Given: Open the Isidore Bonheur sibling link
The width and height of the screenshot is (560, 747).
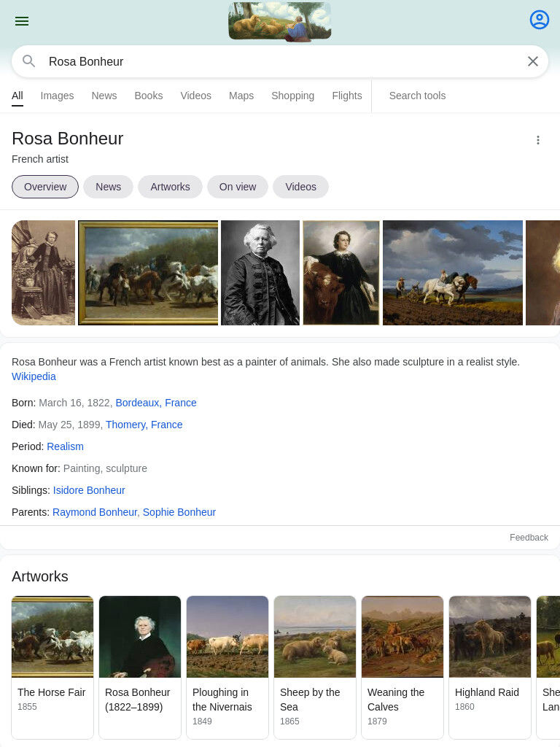Looking at the screenshot, I should pyautogui.click(x=89, y=490).
